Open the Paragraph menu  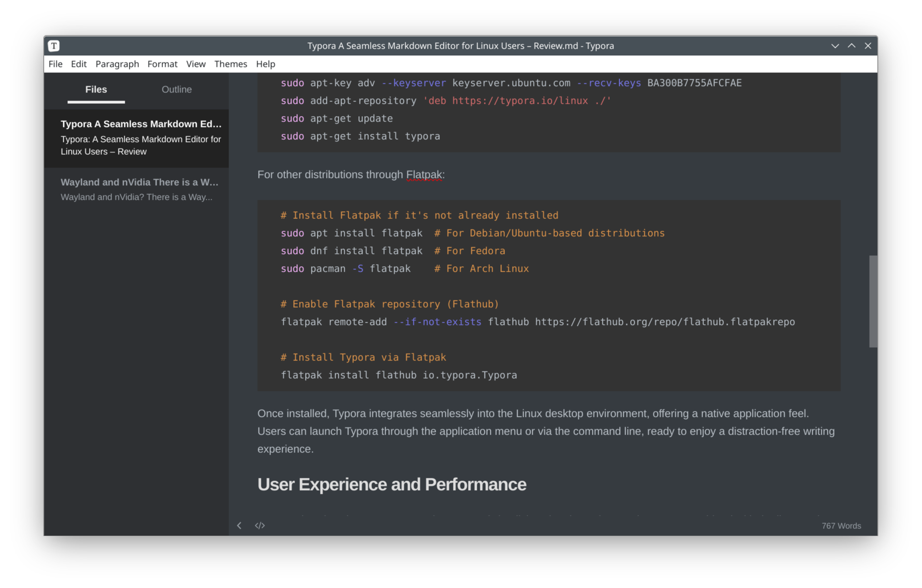coord(117,64)
